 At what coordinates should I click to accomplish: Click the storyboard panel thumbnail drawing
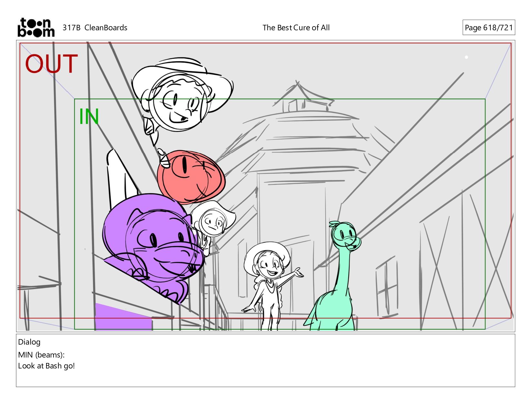[x=265, y=186]
